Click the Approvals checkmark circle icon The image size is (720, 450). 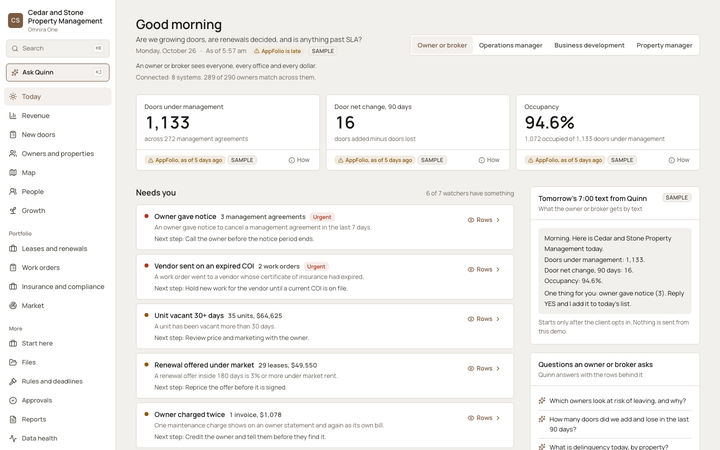[x=13, y=400]
